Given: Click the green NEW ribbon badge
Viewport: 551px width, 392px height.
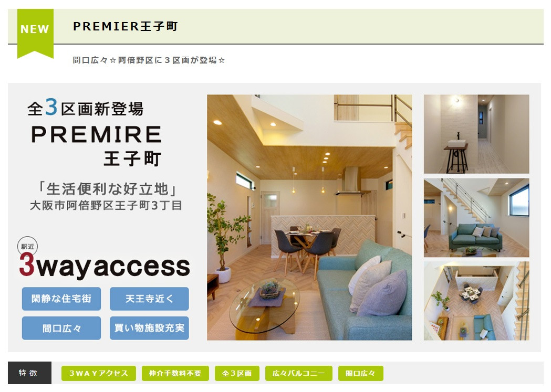Looking at the screenshot, I should point(35,34).
